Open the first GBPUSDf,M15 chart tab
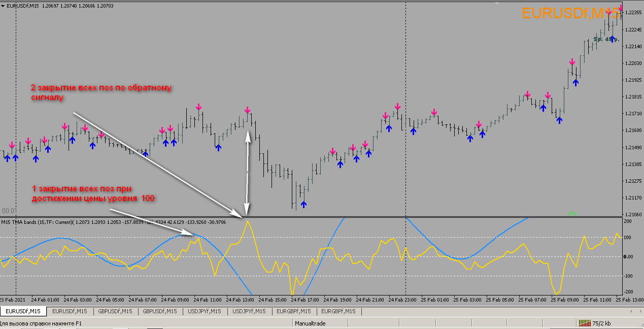Screen dimensions: 644x329 pyautogui.click(x=115, y=311)
